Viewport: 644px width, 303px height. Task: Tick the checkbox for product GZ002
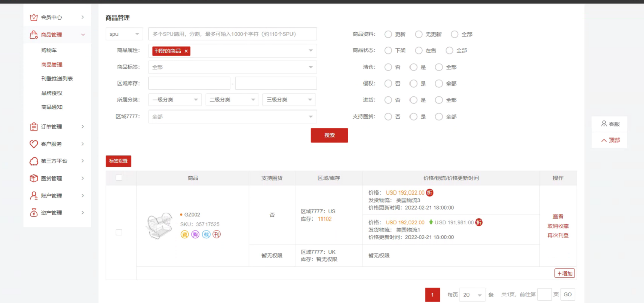pos(119,232)
